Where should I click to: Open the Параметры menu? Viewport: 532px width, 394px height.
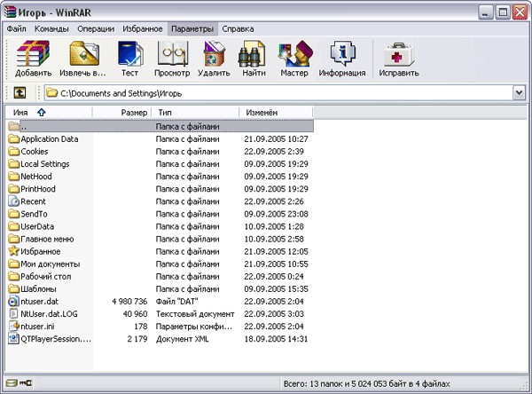[192, 29]
